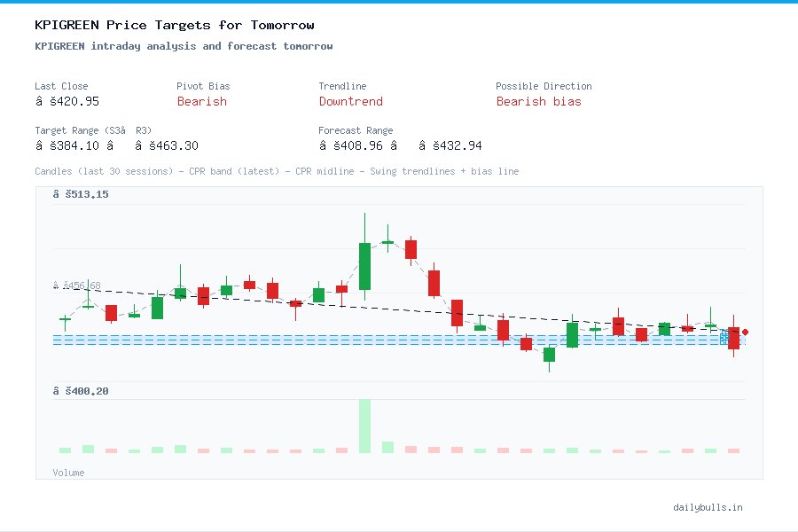Select the last close value 420.95
This screenshot has height=532, width=798.
pos(67,101)
